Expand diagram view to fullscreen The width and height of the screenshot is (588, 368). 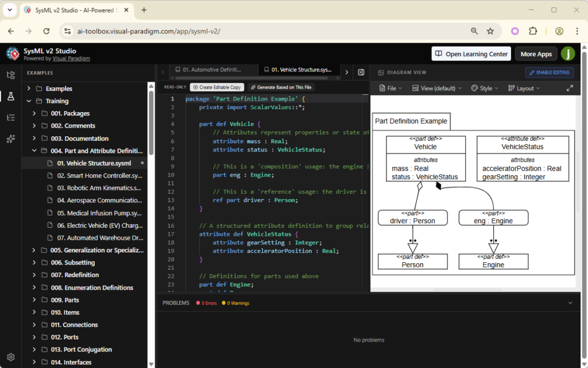570,88
